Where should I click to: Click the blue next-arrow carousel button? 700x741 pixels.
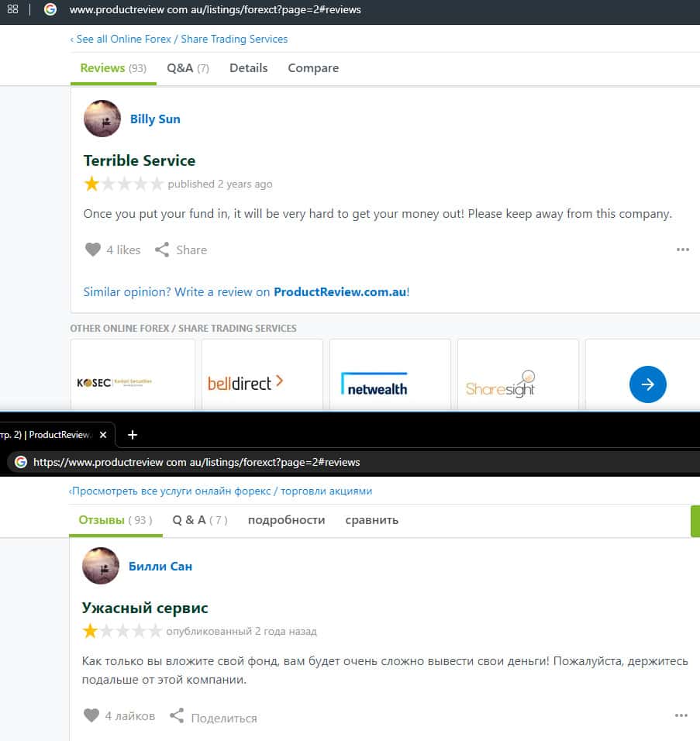click(647, 384)
